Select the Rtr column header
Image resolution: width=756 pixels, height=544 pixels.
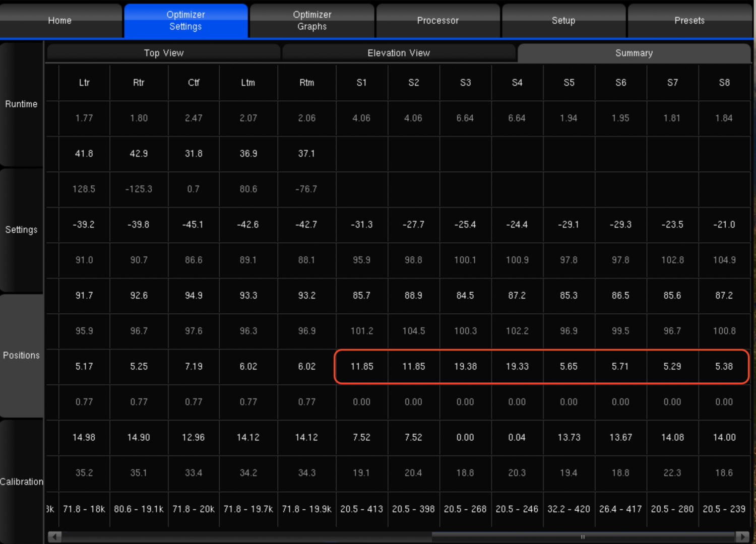[x=139, y=83]
